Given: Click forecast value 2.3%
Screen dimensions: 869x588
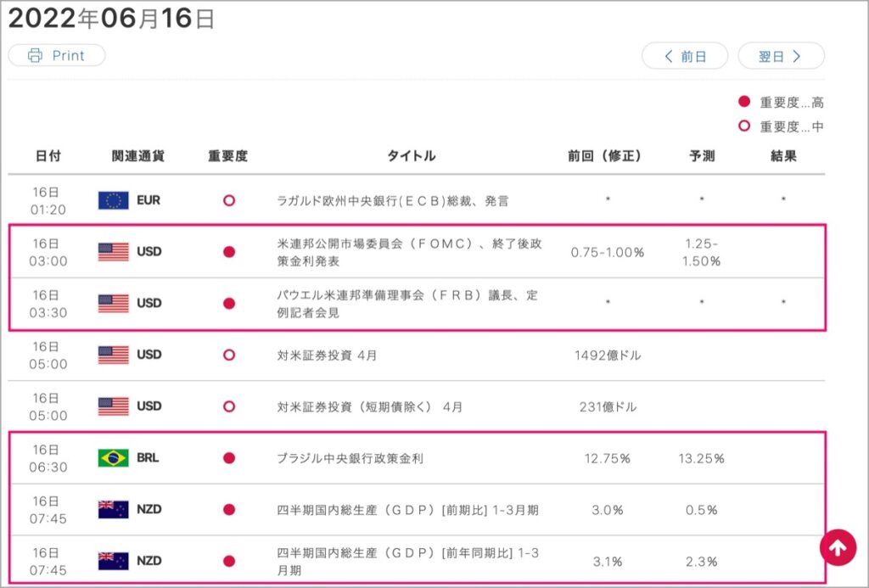Looking at the screenshot, I should pyautogui.click(x=701, y=562).
